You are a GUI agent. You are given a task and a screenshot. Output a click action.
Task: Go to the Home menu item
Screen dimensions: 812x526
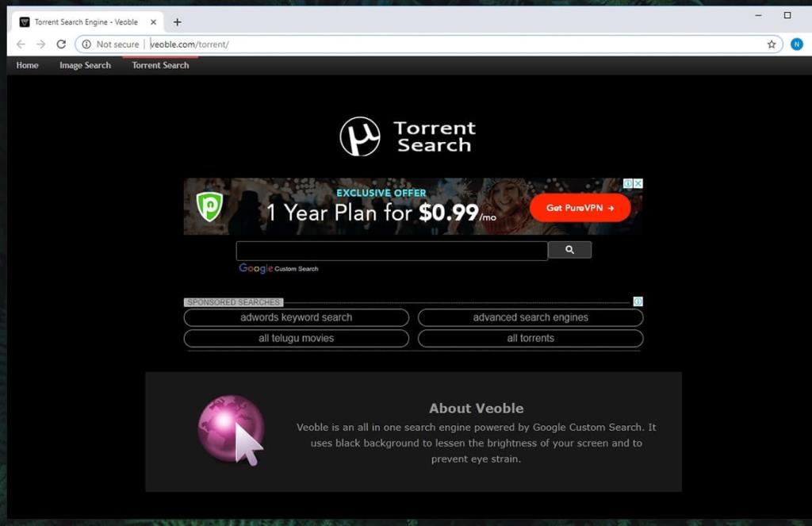[x=28, y=65]
